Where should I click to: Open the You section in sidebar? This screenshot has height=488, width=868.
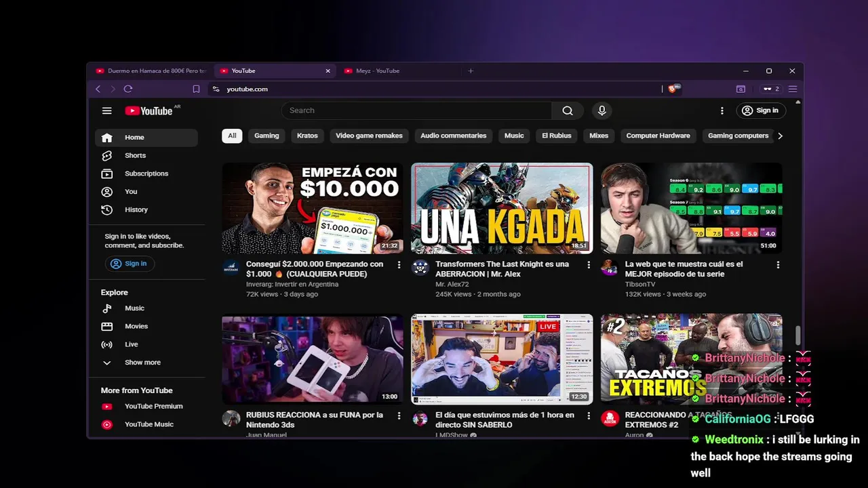pos(146,192)
